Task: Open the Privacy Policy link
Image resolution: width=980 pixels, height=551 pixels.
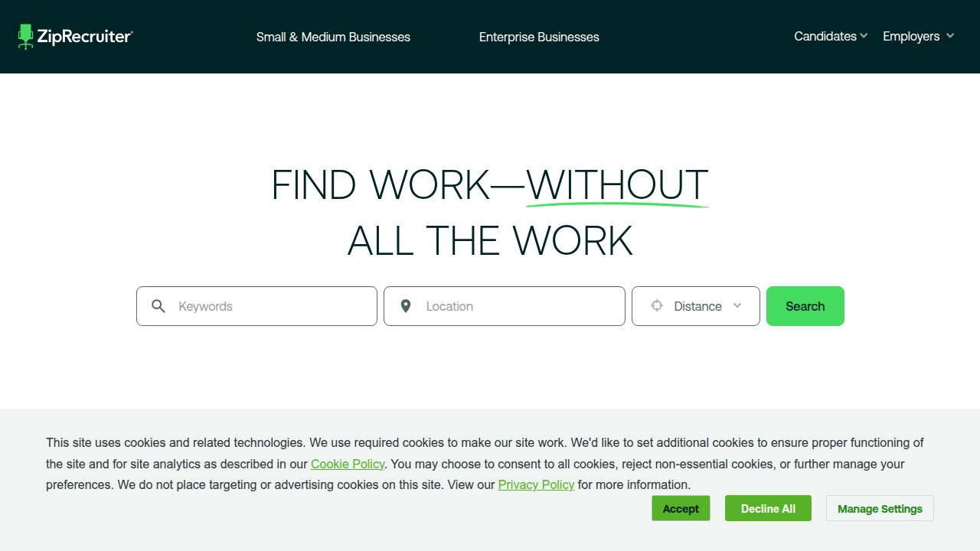Action: [536, 484]
